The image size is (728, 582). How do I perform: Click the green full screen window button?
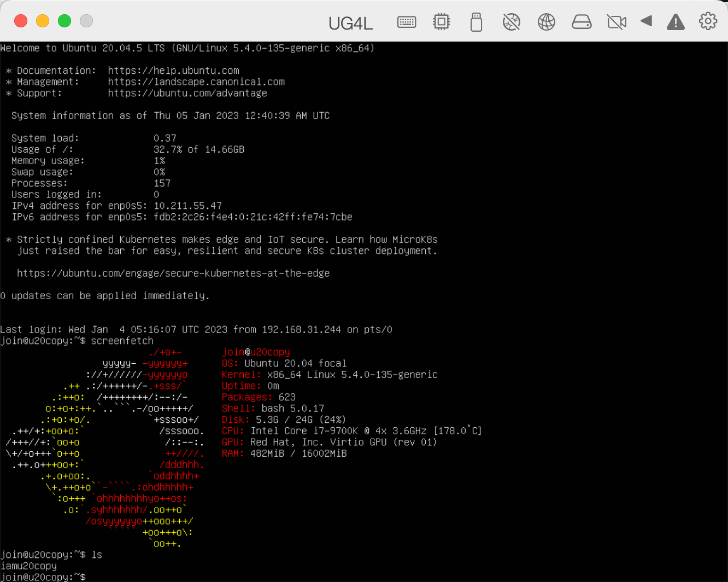pyautogui.click(x=64, y=21)
